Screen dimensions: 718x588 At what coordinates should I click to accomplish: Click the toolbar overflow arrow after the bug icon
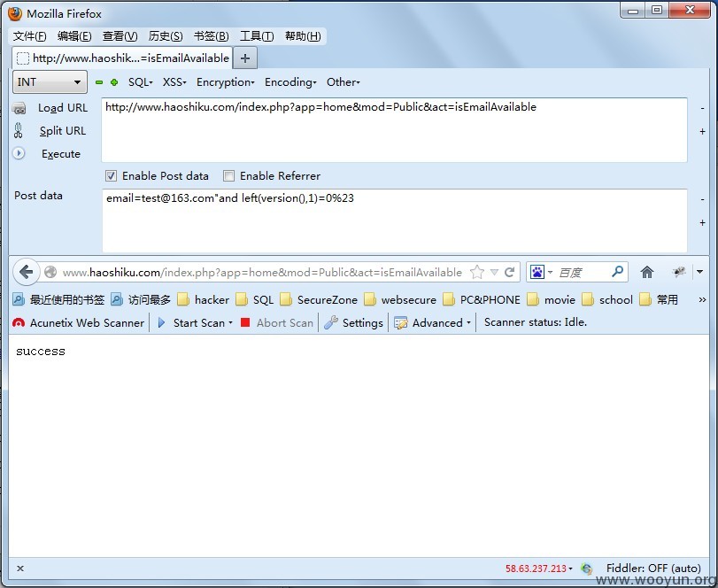(699, 272)
